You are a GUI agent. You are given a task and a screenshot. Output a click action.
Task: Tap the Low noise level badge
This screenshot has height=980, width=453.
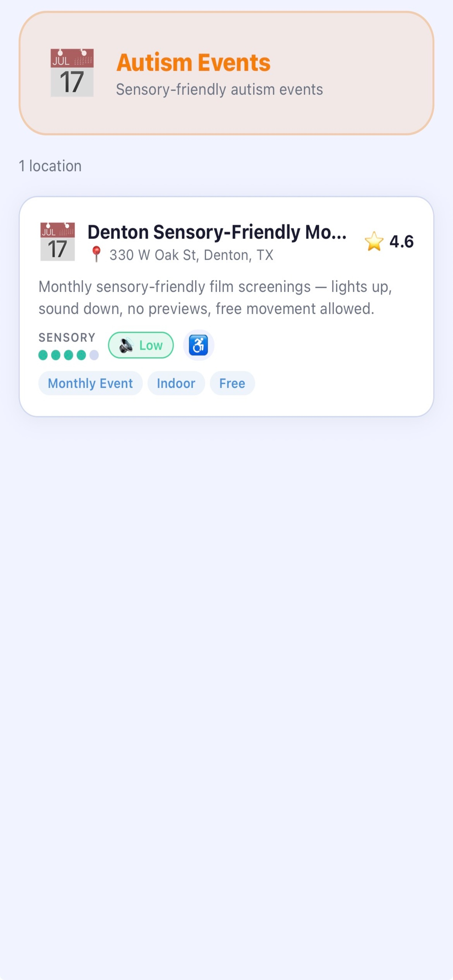coord(141,345)
